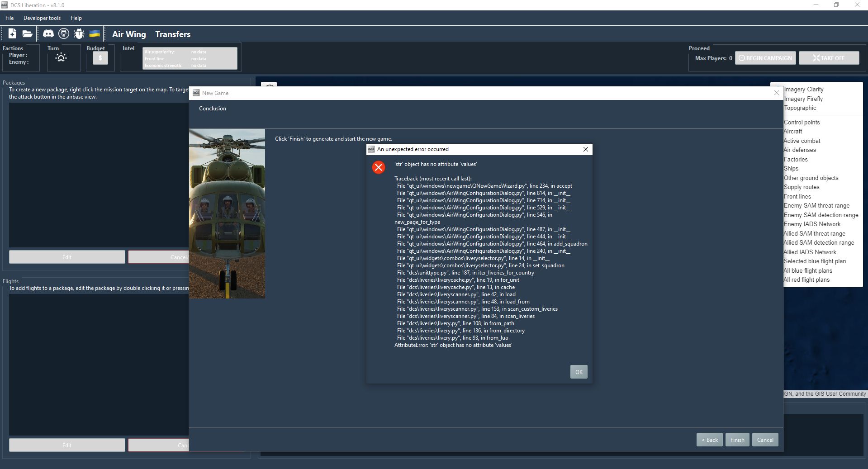Click Edit under the Packages panel
868x469 pixels.
[x=66, y=256]
